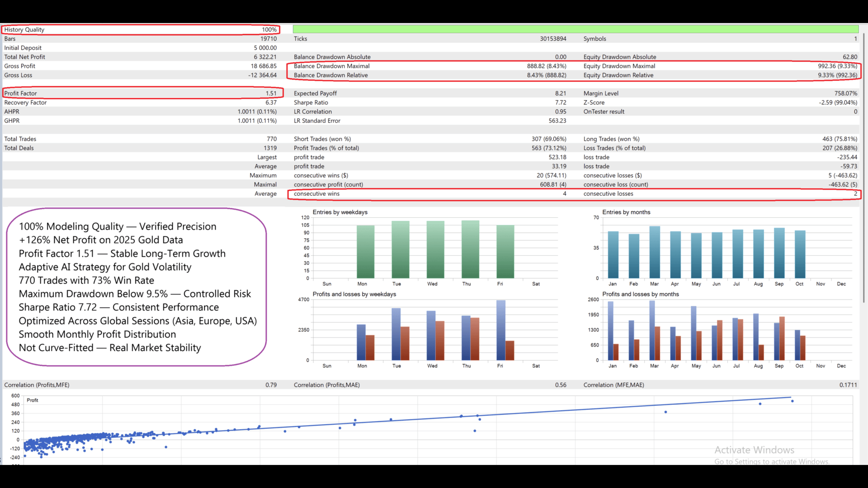Click the rightmost scatter point on Profit chart
This screenshot has height=488, width=868.
coord(792,401)
